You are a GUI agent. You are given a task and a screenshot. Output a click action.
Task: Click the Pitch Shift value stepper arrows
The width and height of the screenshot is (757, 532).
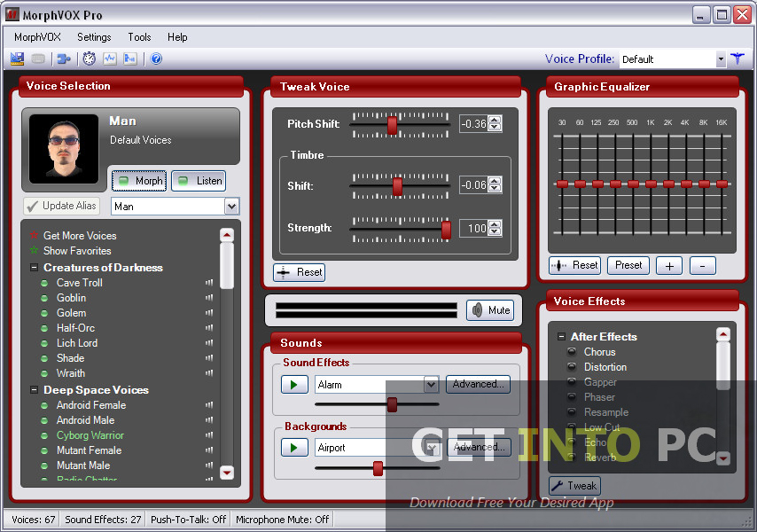pyautogui.click(x=495, y=123)
